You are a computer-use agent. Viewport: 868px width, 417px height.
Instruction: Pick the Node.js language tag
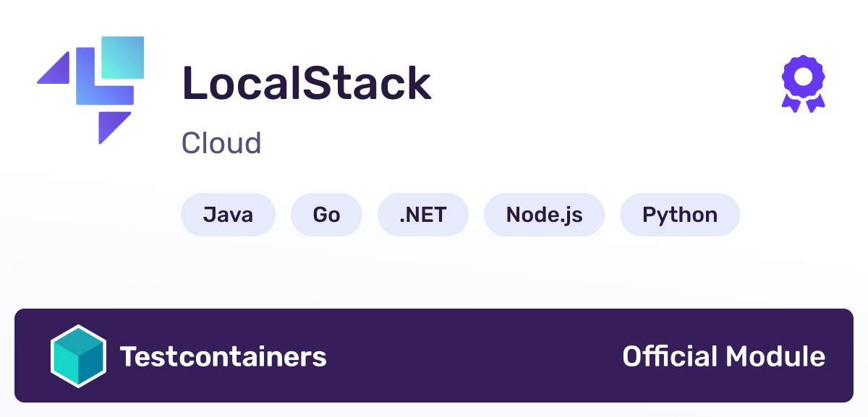[x=544, y=215]
